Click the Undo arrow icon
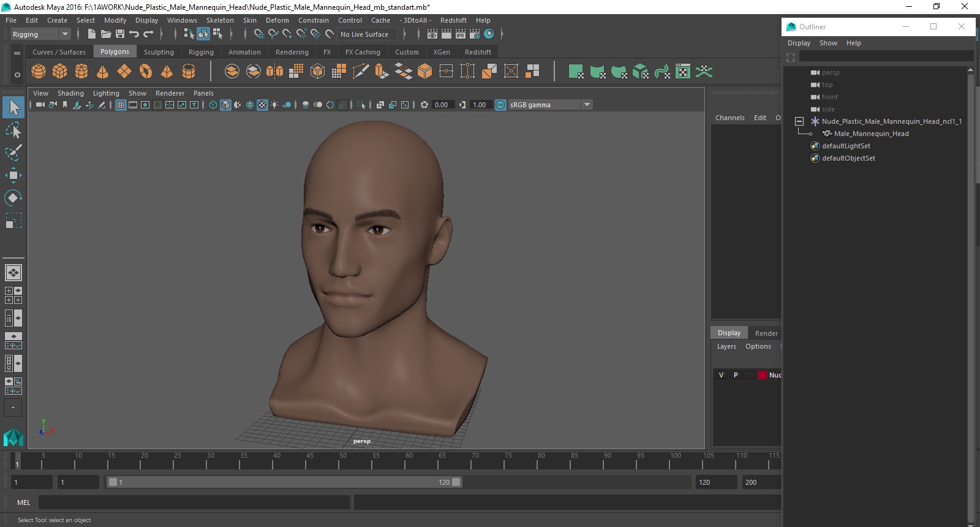The width and height of the screenshot is (980, 527). click(134, 34)
